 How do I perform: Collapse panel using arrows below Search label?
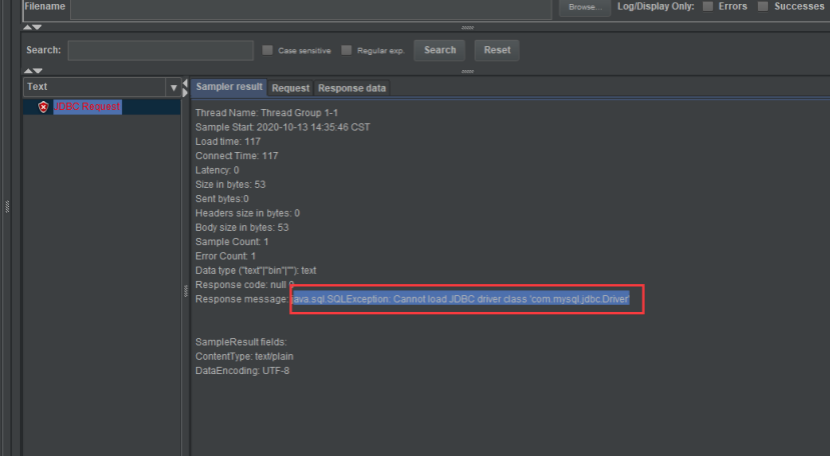click(32, 71)
